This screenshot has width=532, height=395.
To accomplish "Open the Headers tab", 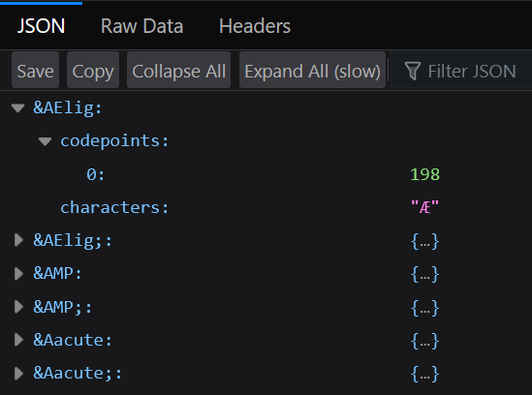I will click(255, 26).
